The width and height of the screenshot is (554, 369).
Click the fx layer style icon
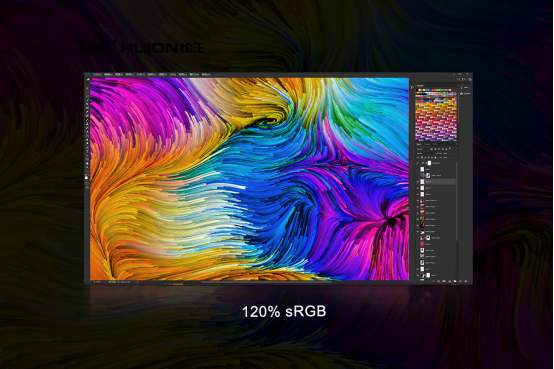[x=438, y=281]
